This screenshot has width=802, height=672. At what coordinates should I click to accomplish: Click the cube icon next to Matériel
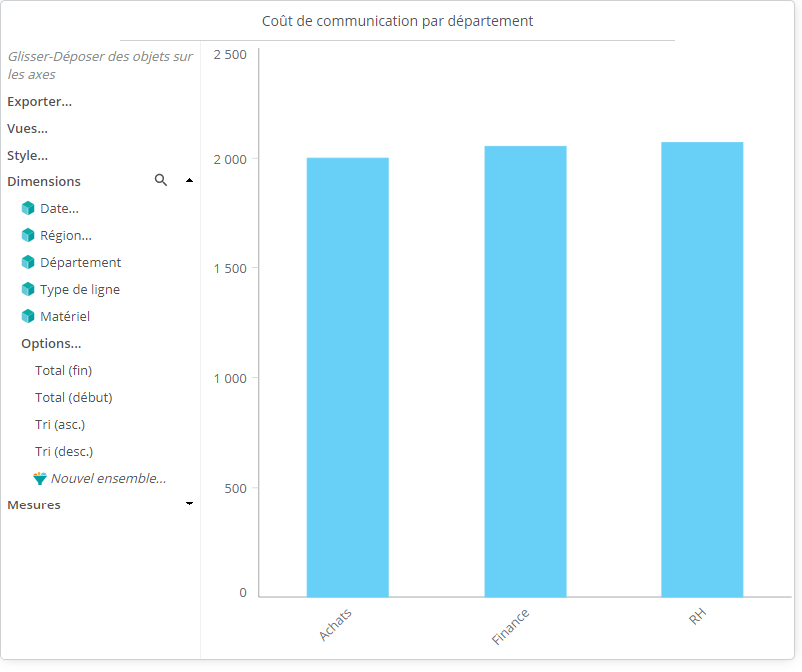(28, 316)
